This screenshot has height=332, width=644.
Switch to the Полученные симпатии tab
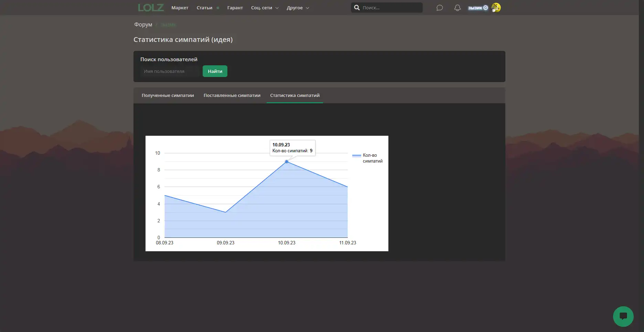[x=168, y=96]
